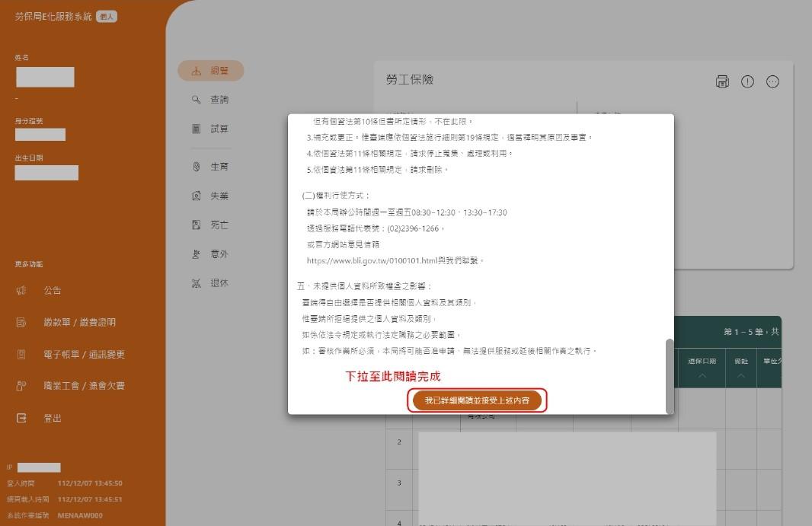Screen dimensions: 812x526
Task: Click the 勞工保險 panel heading
Action: 410,79
